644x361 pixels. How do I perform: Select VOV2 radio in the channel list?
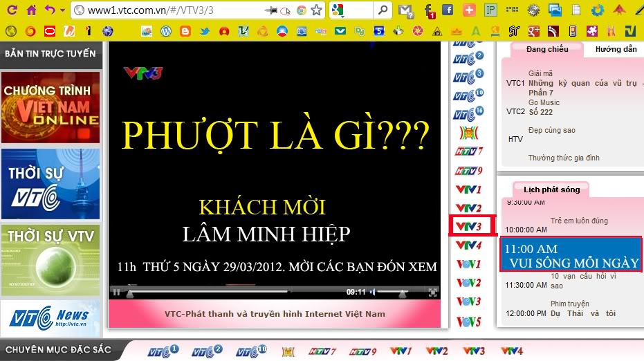468,283
